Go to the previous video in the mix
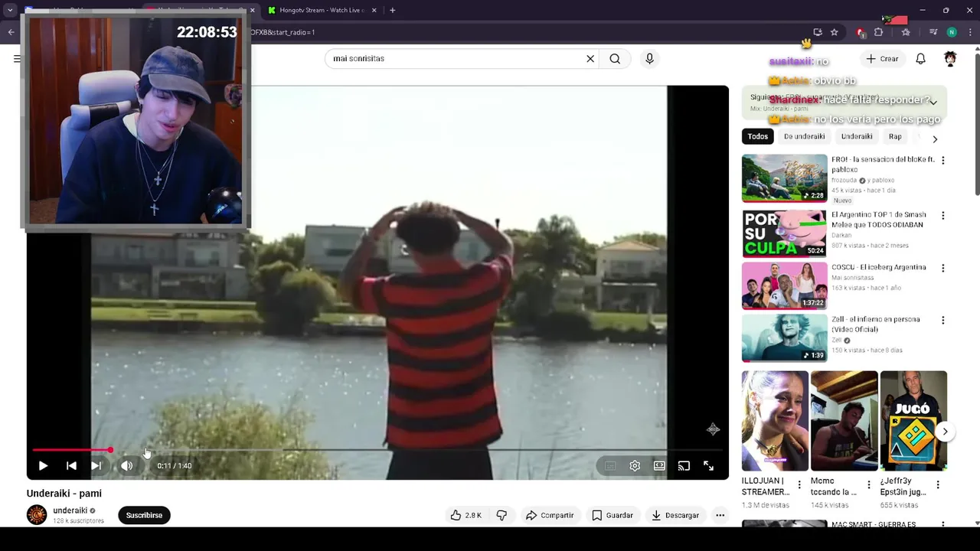The height and width of the screenshot is (551, 980). 71,465
